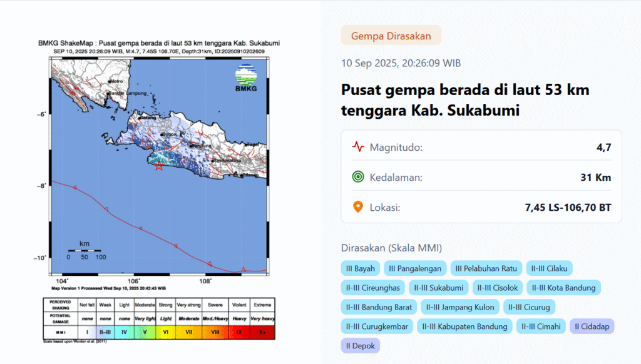The height and width of the screenshot is (364, 641).
Task: Click the ShakeMap title text above map
Action: click(x=159, y=43)
